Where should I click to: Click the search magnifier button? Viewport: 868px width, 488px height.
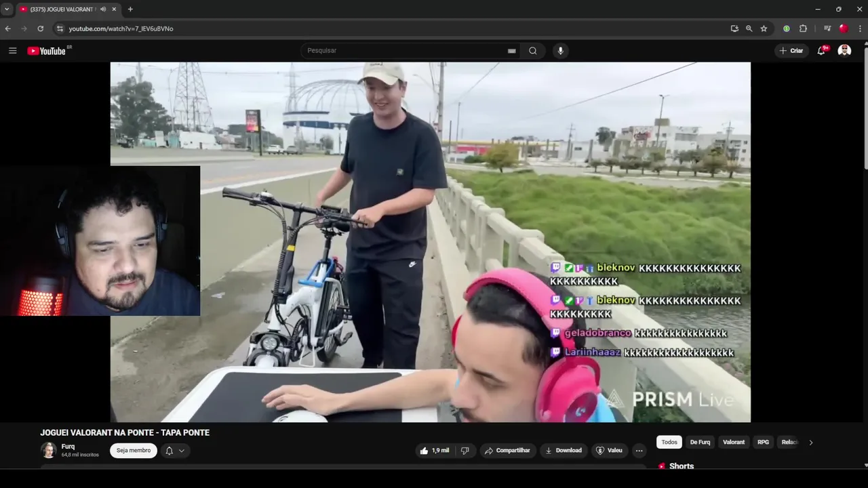click(x=533, y=51)
